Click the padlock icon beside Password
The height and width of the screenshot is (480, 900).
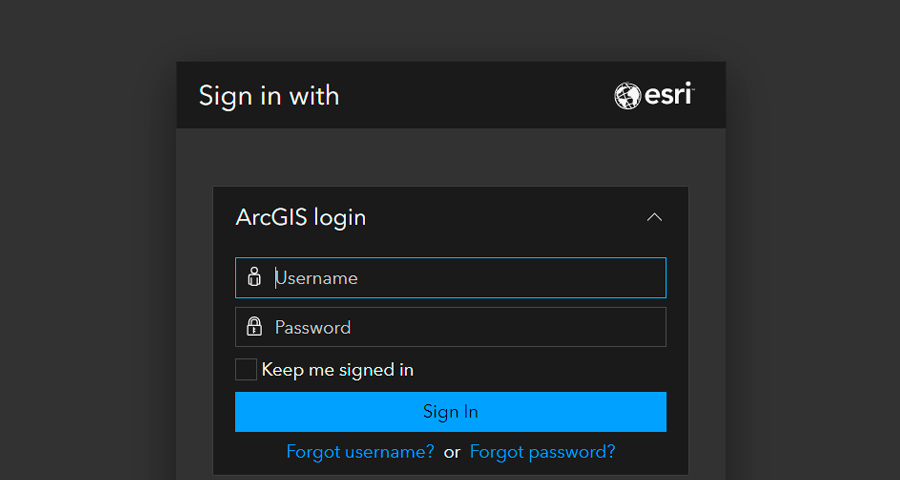(x=254, y=327)
